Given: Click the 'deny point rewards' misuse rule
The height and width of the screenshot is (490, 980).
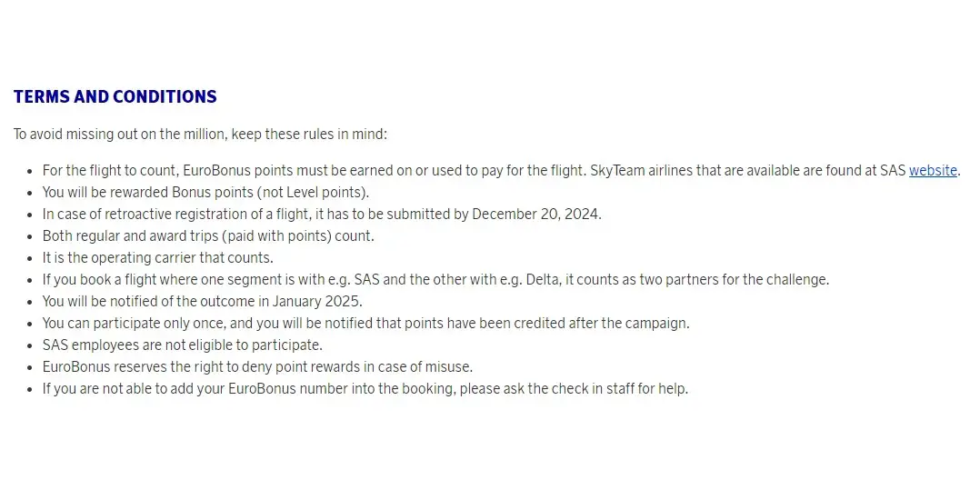Looking at the screenshot, I should point(257,367).
